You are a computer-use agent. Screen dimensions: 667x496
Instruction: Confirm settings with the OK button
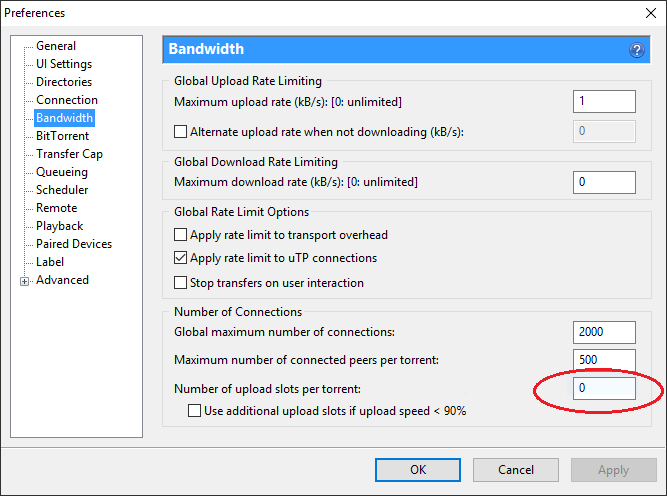click(x=418, y=470)
